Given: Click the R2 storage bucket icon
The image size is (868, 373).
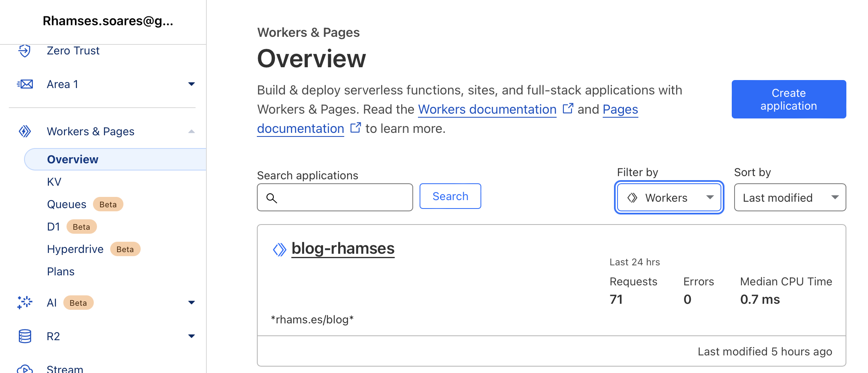Looking at the screenshot, I should (25, 336).
